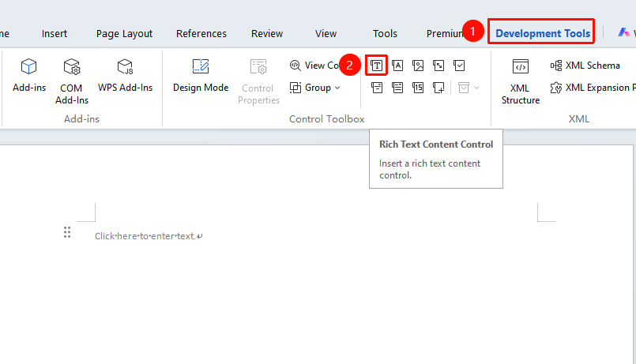Image resolution: width=636 pixels, height=364 pixels.
Task: Insert the content control with diagonal arrows icon
Action: (x=438, y=66)
